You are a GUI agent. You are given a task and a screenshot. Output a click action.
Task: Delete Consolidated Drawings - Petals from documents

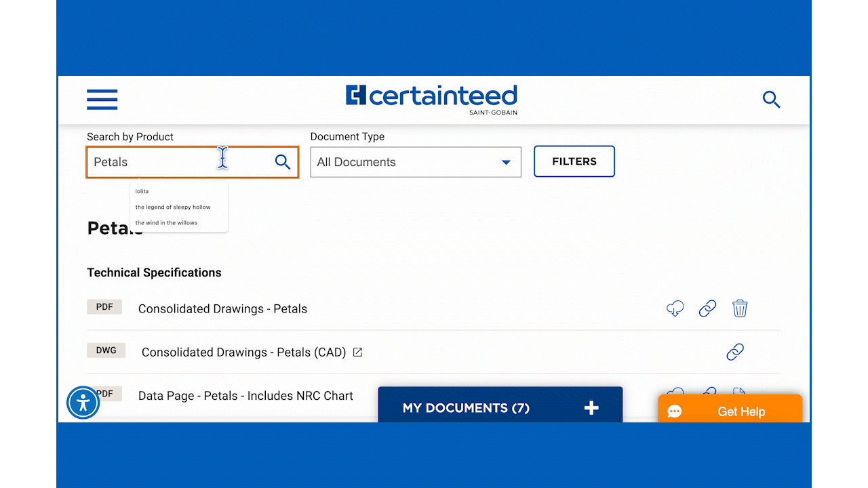(x=740, y=308)
